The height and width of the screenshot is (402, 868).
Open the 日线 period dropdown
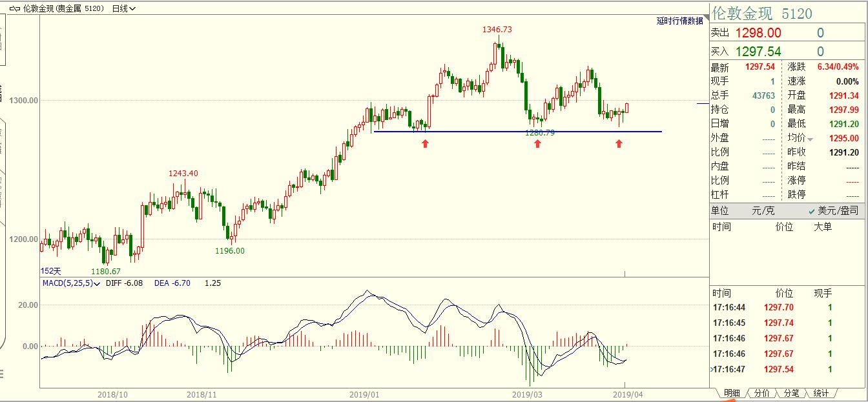(x=123, y=9)
